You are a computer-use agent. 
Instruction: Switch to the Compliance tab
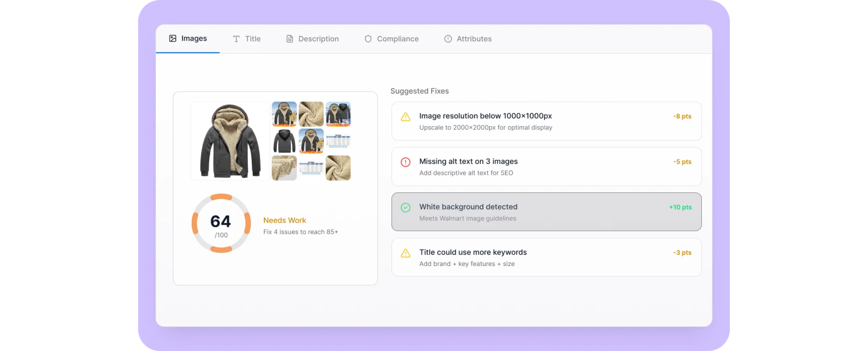pyautogui.click(x=392, y=39)
